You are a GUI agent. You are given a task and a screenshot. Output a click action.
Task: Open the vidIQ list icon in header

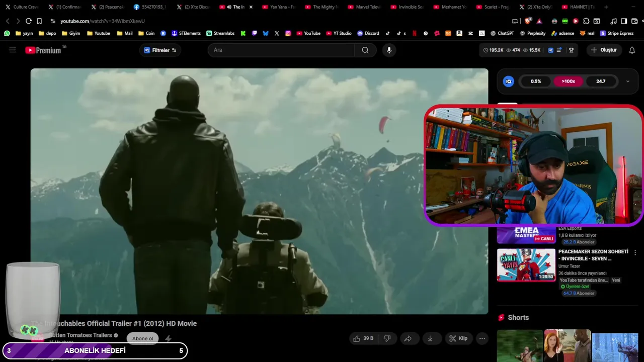559,50
